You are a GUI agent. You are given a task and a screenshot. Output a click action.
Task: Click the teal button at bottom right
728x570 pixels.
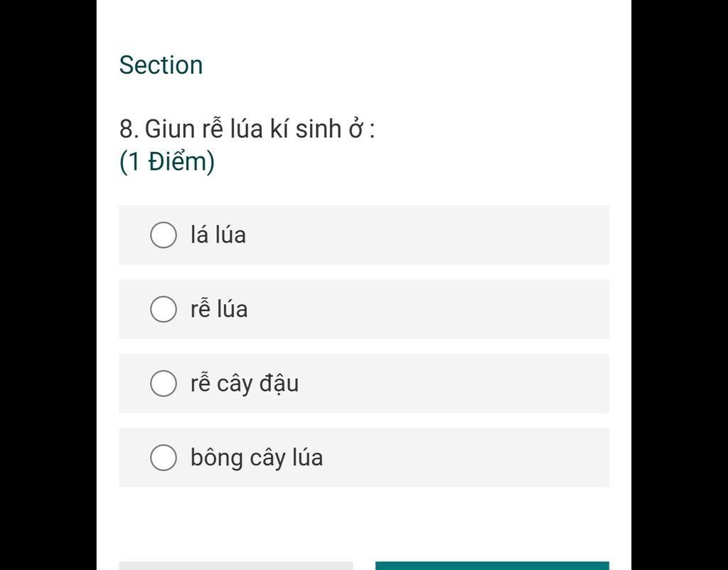[x=492, y=566]
